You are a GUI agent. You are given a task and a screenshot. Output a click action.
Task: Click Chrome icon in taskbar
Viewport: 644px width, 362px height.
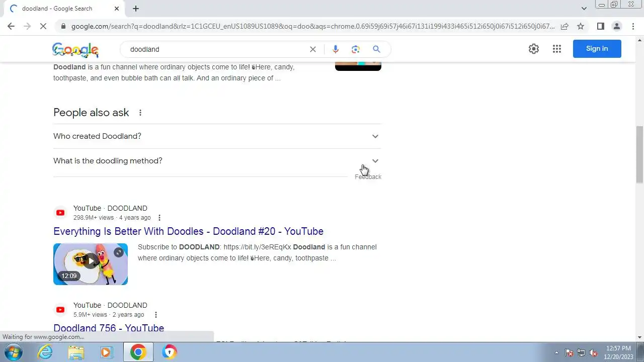[x=138, y=352]
